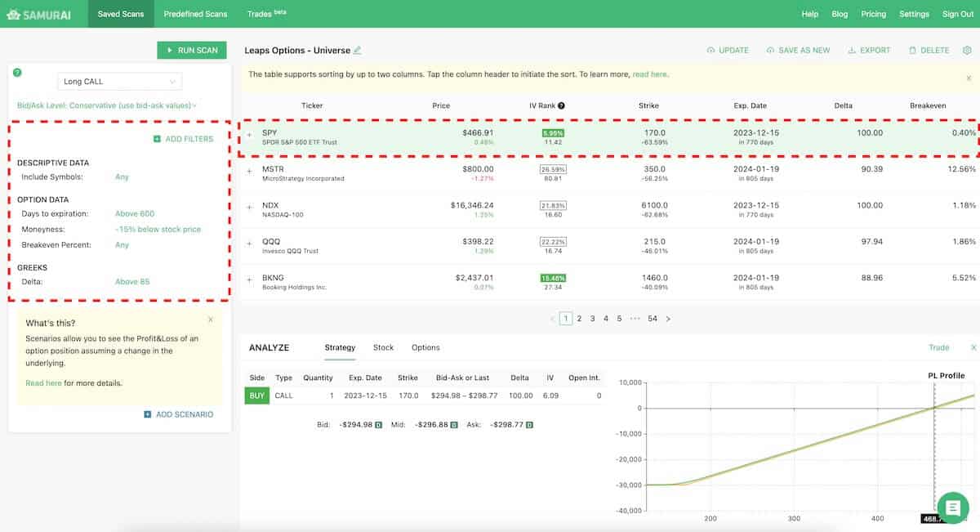
Task: Expand the QQQ row
Action: pyautogui.click(x=250, y=244)
